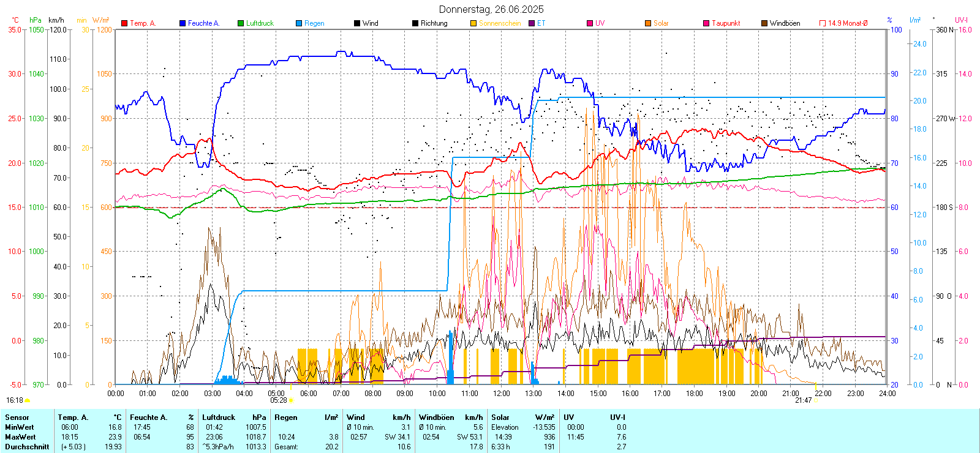This screenshot has height=453, width=980.
Task: Select the Windböen column header in table
Action: tap(436, 417)
